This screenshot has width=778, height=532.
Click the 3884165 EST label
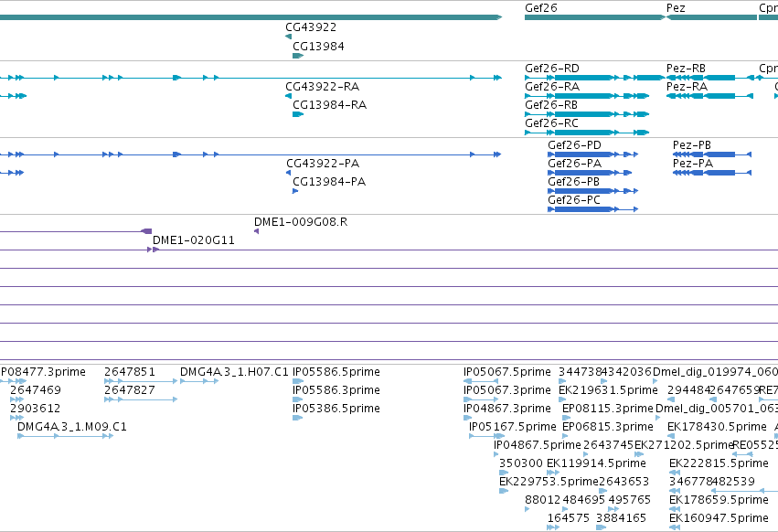(x=621, y=518)
